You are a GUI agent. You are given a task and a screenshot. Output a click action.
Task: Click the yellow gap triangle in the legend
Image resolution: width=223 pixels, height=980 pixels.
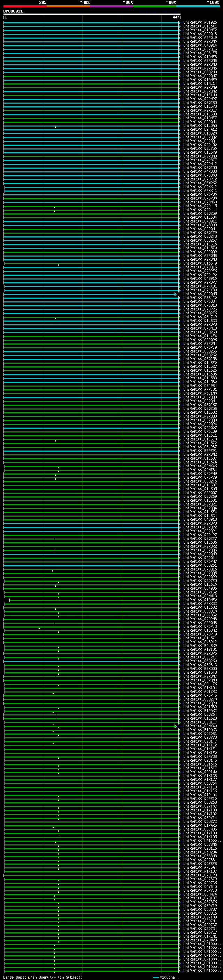(x=29, y=977)
